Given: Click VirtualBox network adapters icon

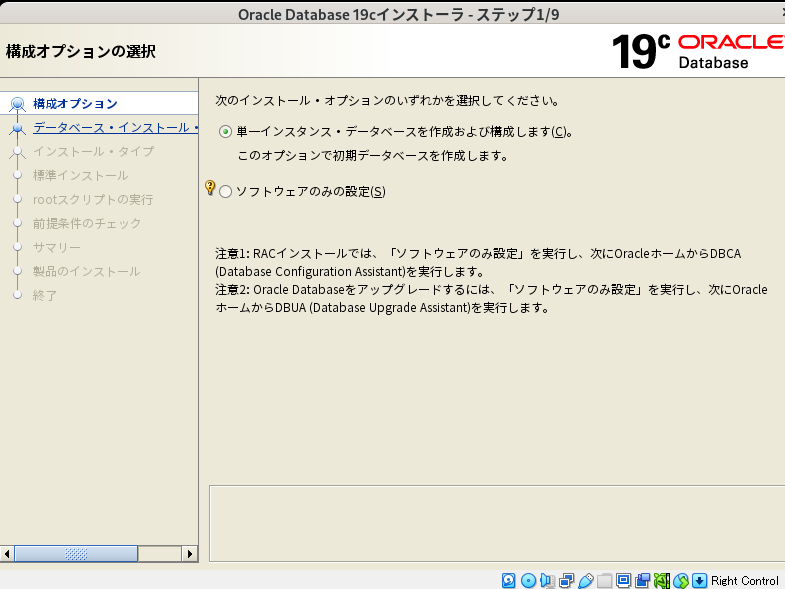Looking at the screenshot, I should [566, 580].
